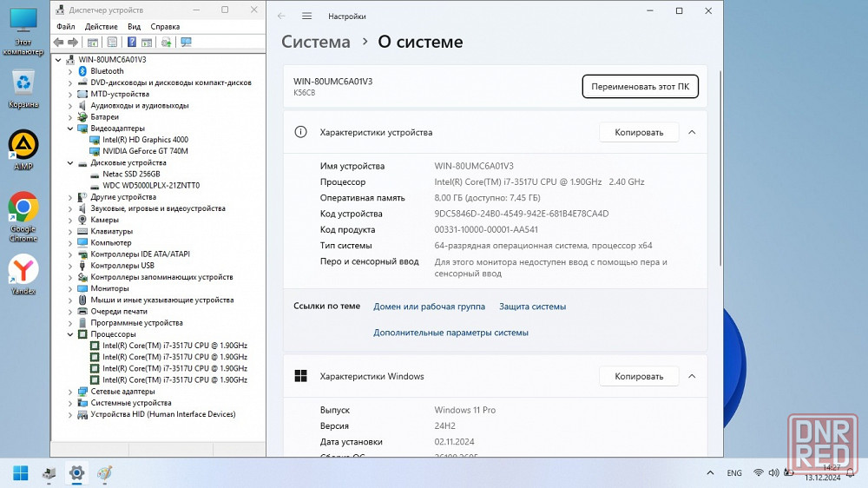Collapse the Характеристики Windows section chevron

pyautogui.click(x=692, y=376)
